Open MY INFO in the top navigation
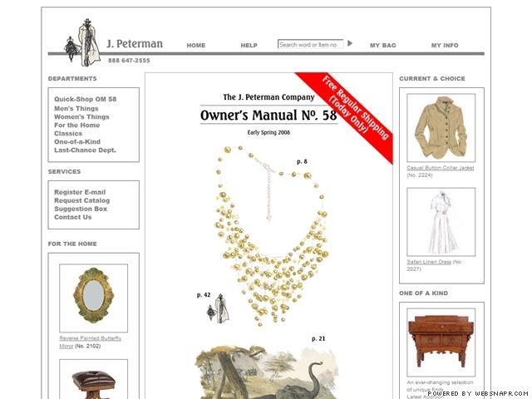This screenshot has width=532, height=399. (445, 45)
